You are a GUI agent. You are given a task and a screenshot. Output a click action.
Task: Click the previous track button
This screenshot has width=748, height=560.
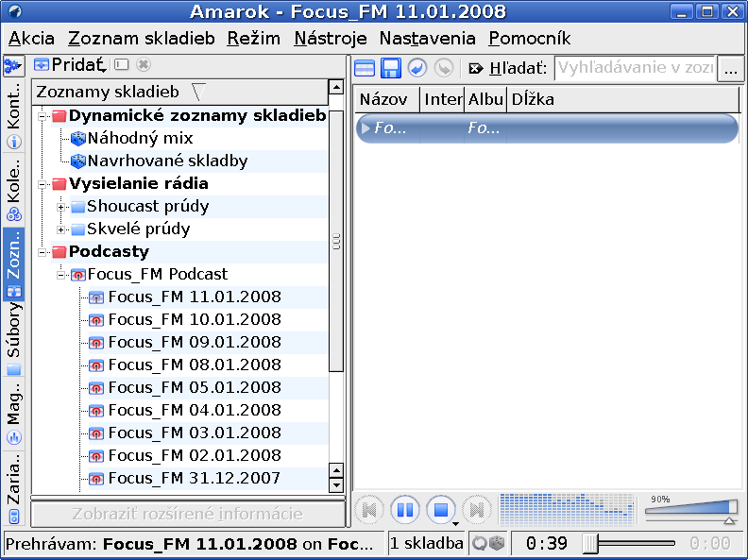[369, 510]
